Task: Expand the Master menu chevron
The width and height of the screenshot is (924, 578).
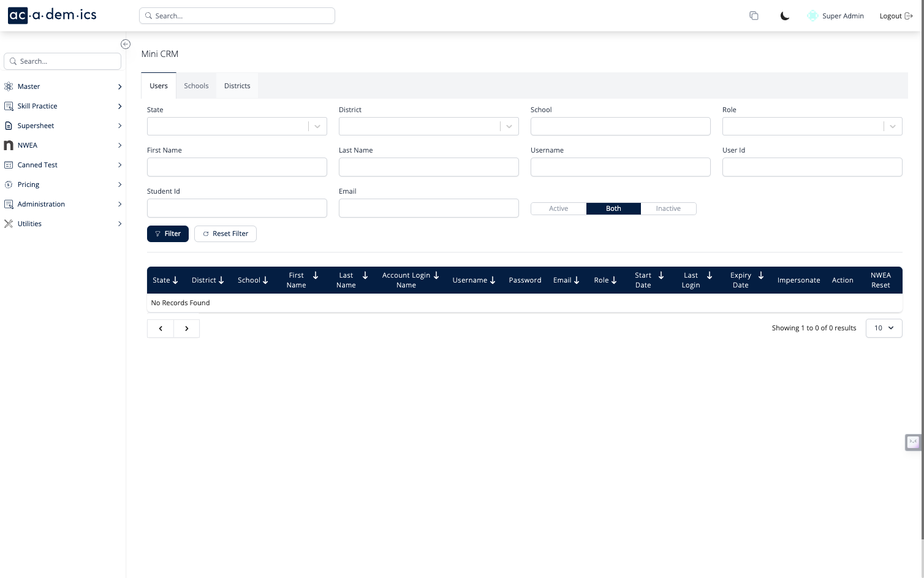Action: 119,86
